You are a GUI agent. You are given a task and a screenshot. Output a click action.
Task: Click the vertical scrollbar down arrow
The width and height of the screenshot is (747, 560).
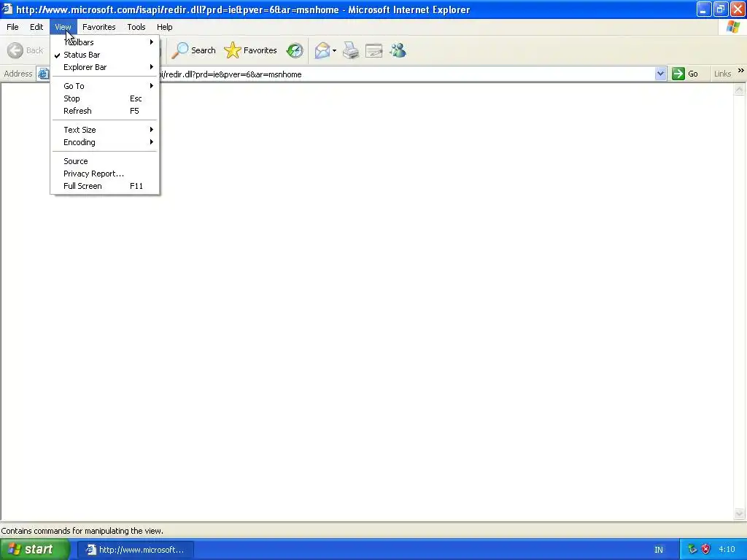point(739,513)
